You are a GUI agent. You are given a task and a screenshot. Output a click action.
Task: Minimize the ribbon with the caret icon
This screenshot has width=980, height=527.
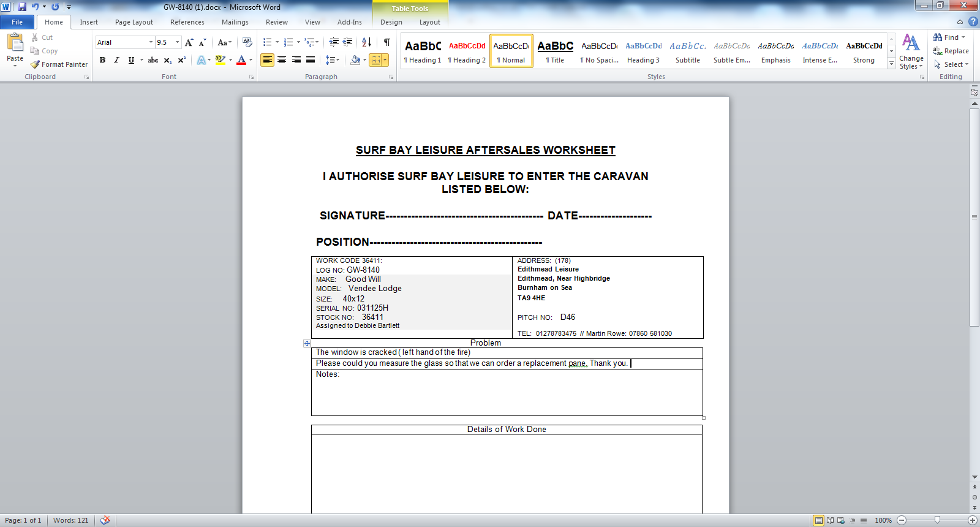[x=960, y=22]
